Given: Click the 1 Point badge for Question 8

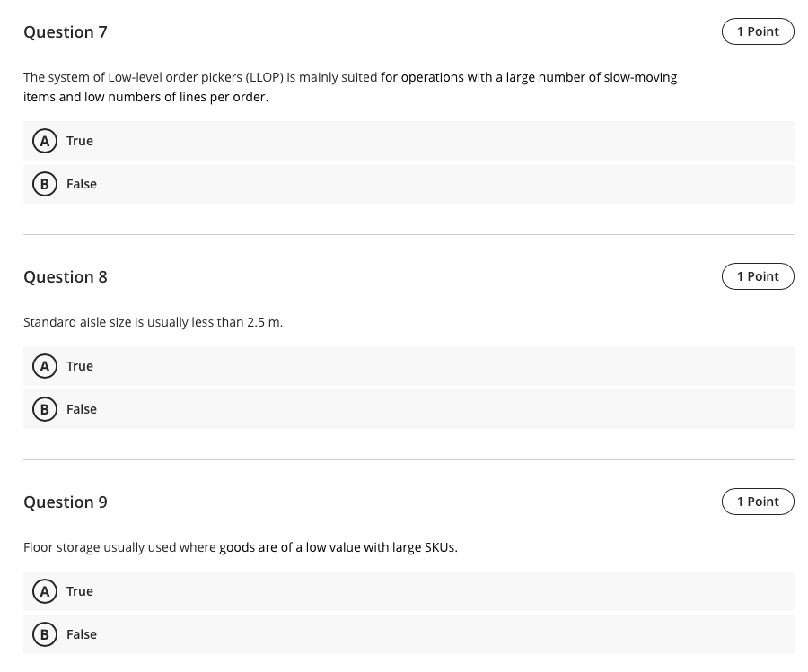Looking at the screenshot, I should (758, 276).
